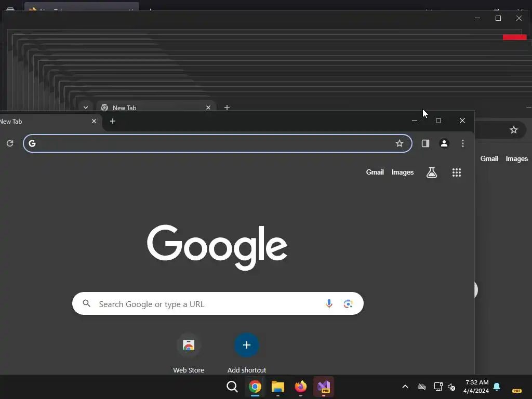Minimize the front Chrome window
Screen dimensions: 532x399
(414, 121)
